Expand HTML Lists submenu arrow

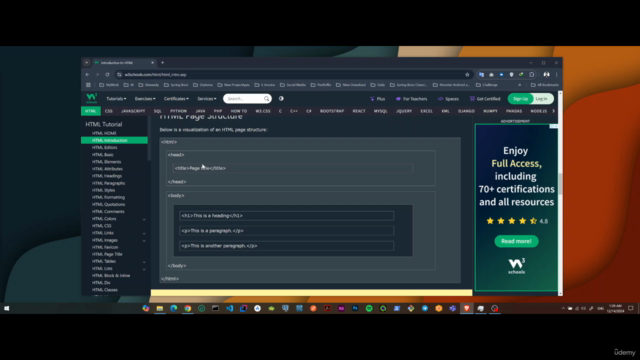point(144,269)
